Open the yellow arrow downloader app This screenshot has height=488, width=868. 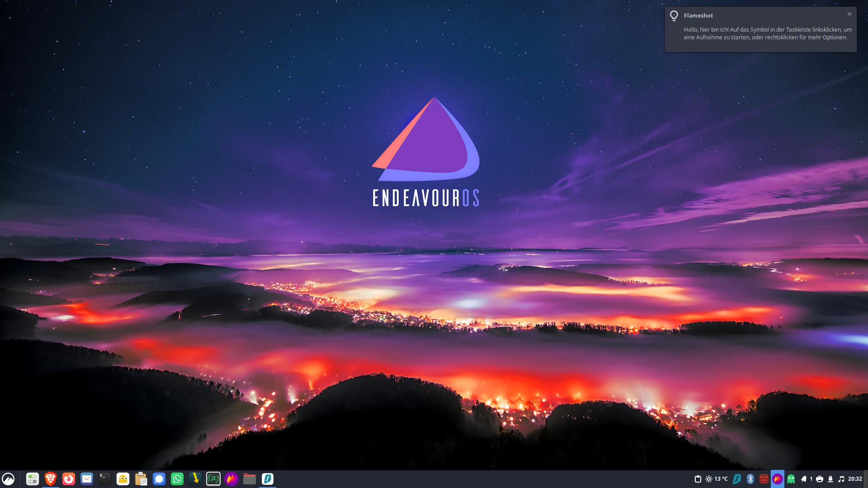click(195, 479)
